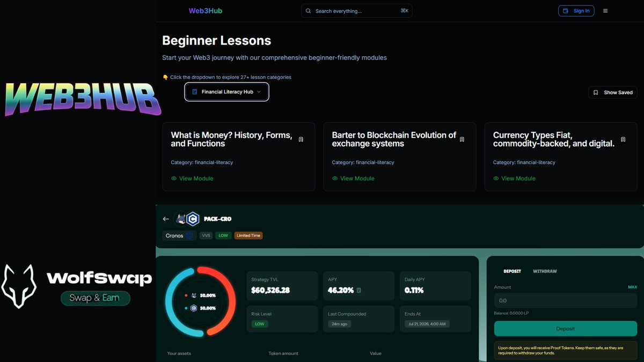Click the LOW tag beside VVS
644x362 pixels.
[x=223, y=235]
